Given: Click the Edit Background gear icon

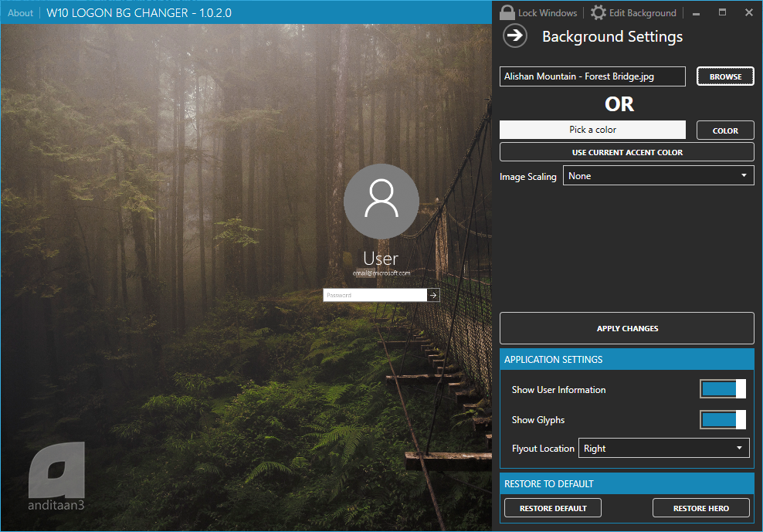Looking at the screenshot, I should tap(598, 12).
